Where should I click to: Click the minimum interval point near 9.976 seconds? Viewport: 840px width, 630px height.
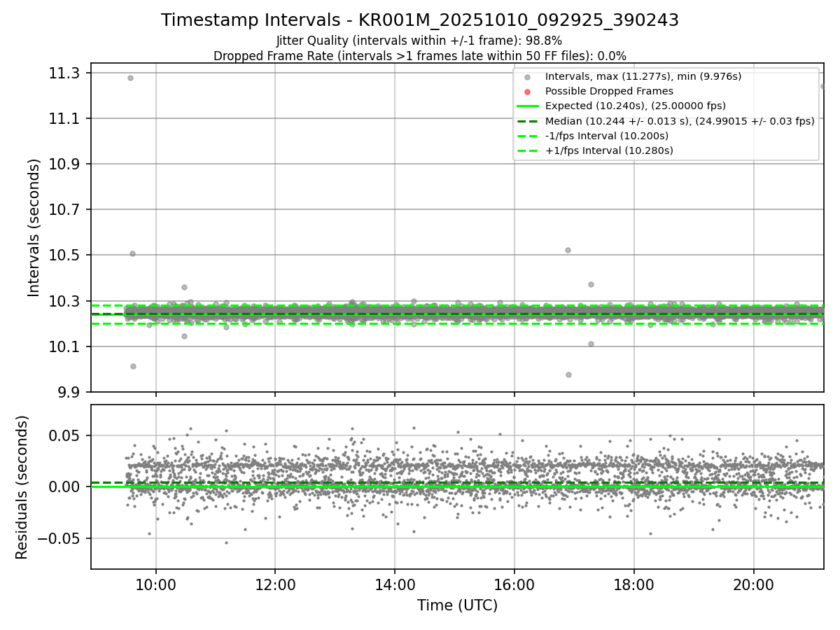[x=568, y=374]
